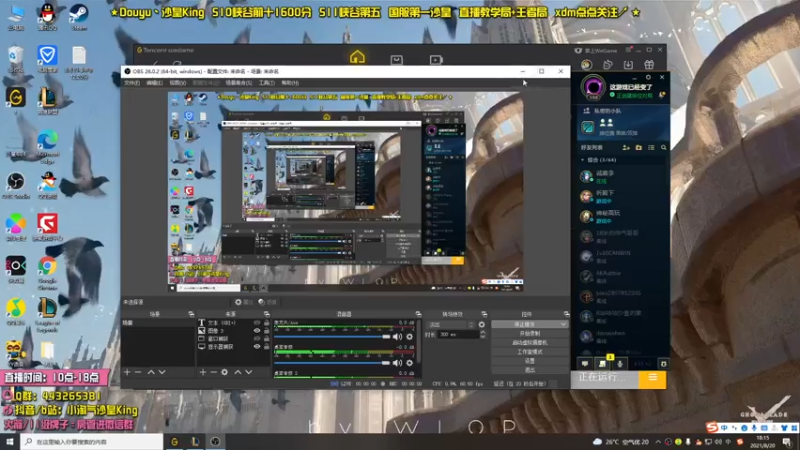Open transition properties gear
Image resolution: width=800 pixels, height=450 pixels.
coord(481,324)
